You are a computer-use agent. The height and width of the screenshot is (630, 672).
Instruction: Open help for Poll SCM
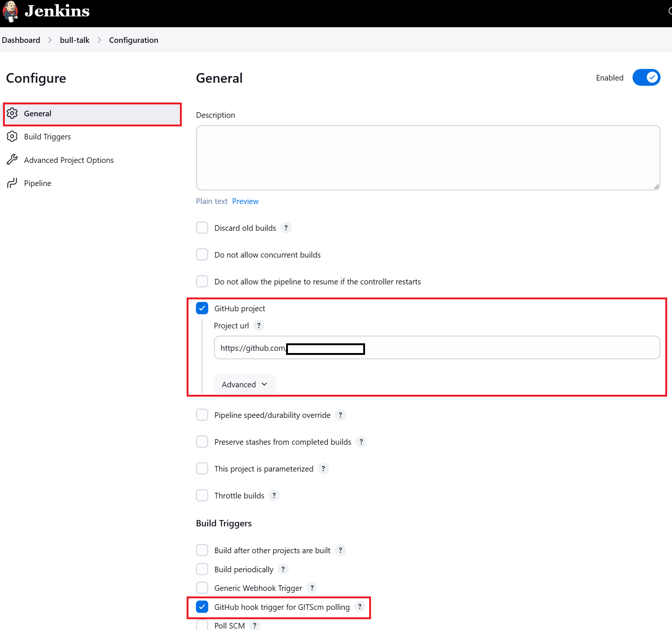pyautogui.click(x=254, y=625)
